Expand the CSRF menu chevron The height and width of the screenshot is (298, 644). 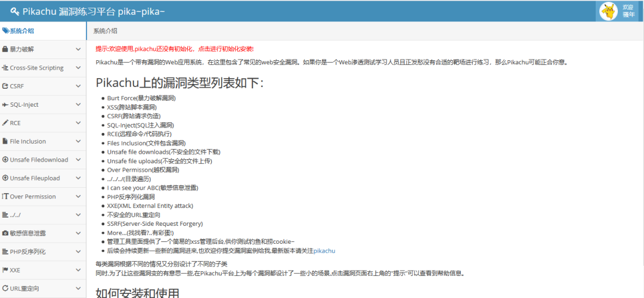pos(79,86)
